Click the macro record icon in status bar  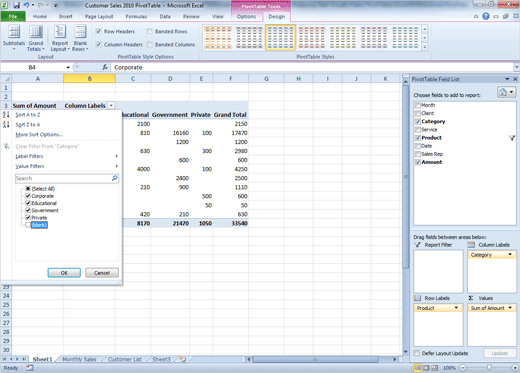click(30, 368)
